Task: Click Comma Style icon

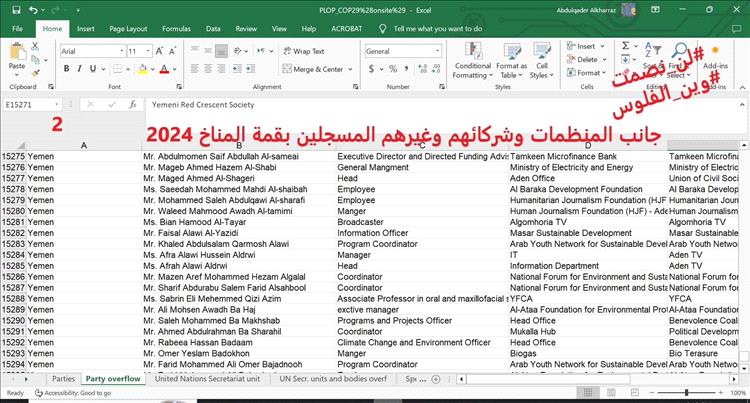Action: 406,69
